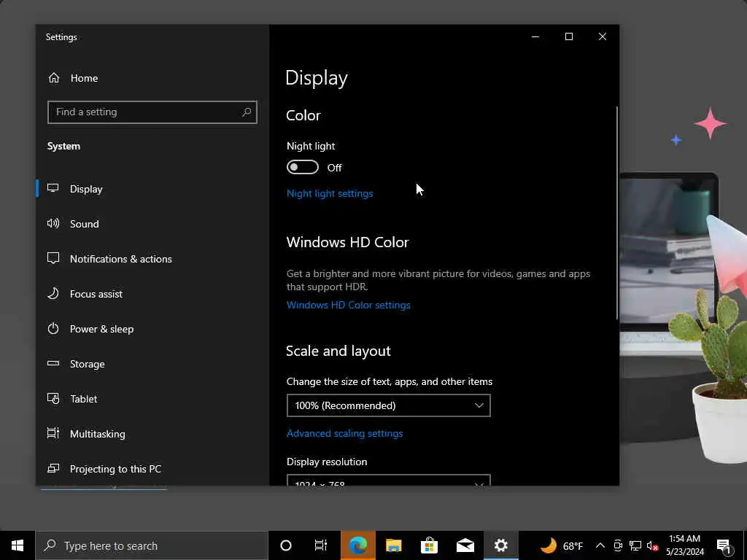Open Advanced scaling settings link
The width and height of the screenshot is (747, 560).
click(x=344, y=433)
